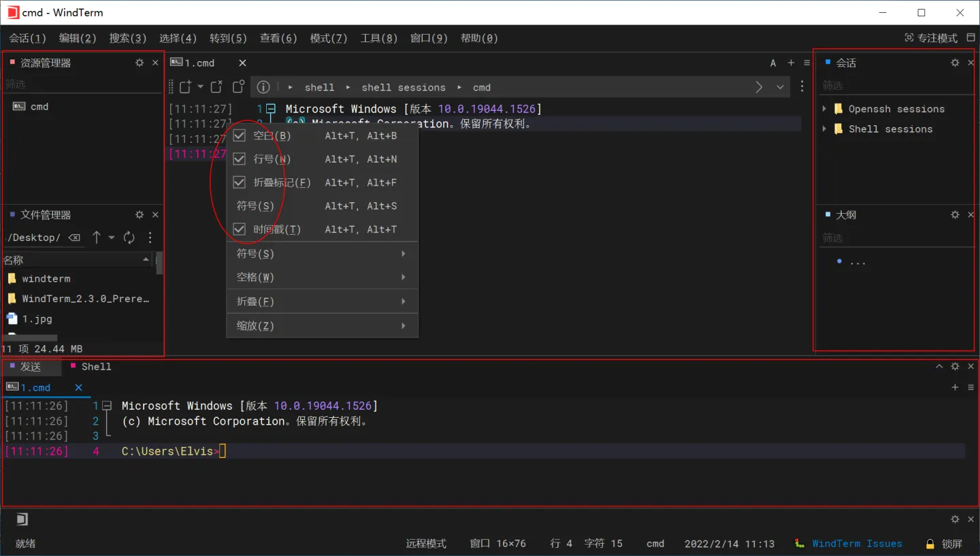This screenshot has height=556, width=980.
Task: Expand the address bar dropdown chevron
Action: (x=780, y=87)
